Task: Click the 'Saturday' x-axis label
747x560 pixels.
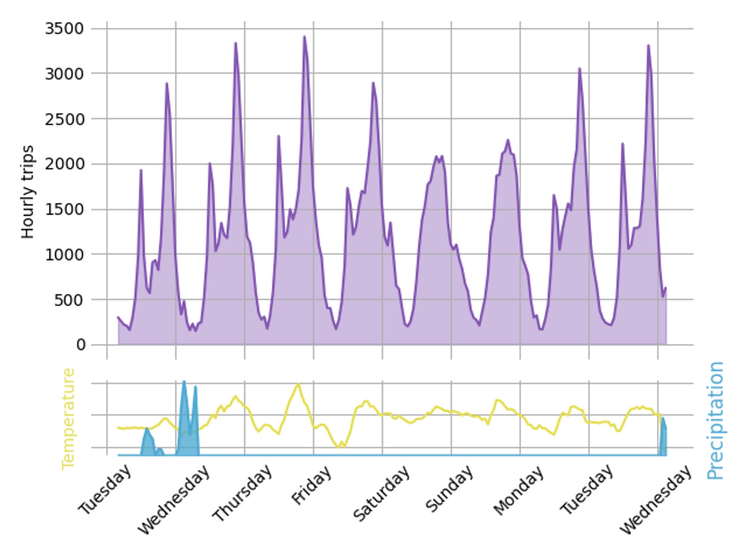Action: [x=381, y=494]
